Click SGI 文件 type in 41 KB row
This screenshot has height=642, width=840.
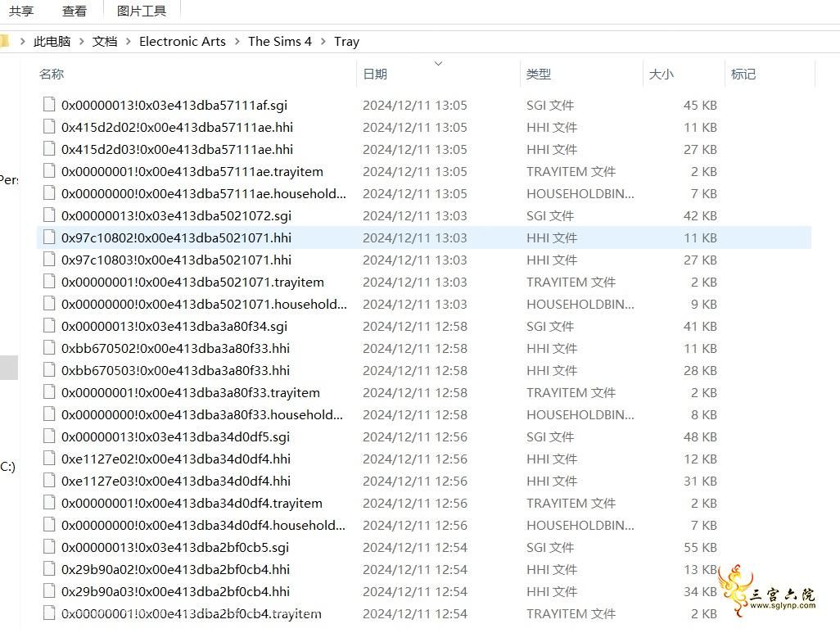click(x=549, y=326)
